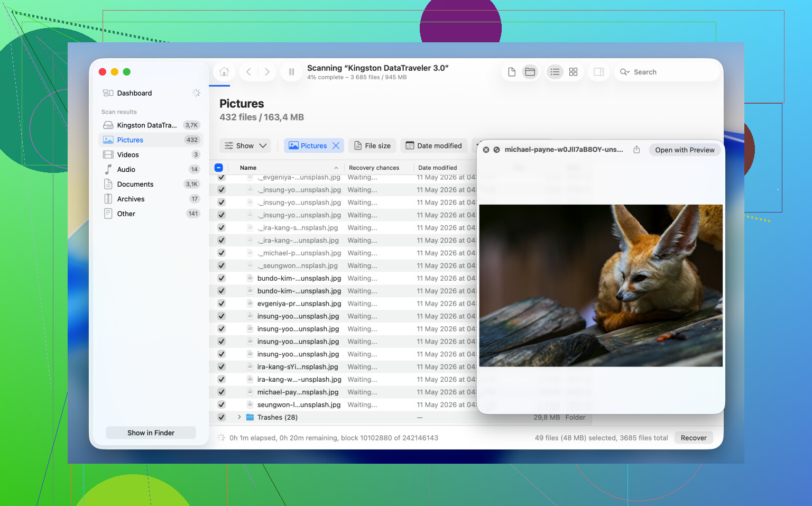Image resolution: width=812 pixels, height=506 pixels.
Task: Click file icon of ._ira-kang-s...nsplash.jpg
Action: coord(250,227)
